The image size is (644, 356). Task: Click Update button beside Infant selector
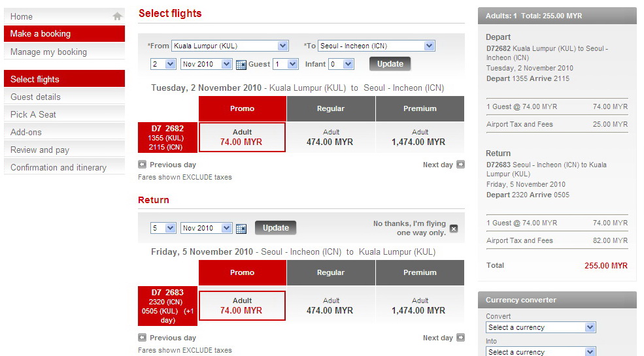click(390, 64)
